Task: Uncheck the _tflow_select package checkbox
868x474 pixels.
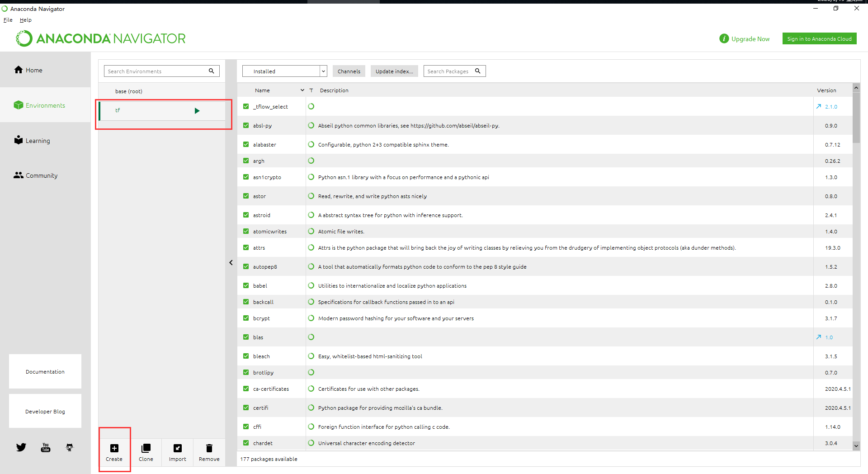Action: [246, 106]
